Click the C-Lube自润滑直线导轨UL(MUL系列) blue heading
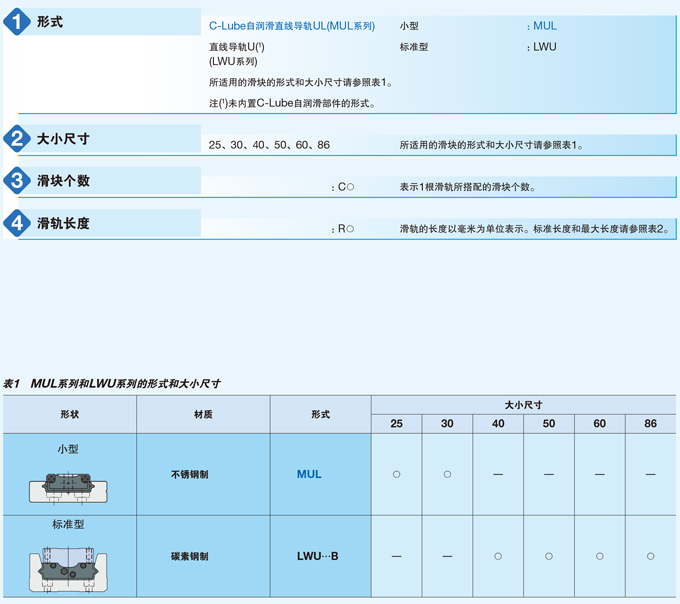Viewport: 680px width, 604px height. 291,26
